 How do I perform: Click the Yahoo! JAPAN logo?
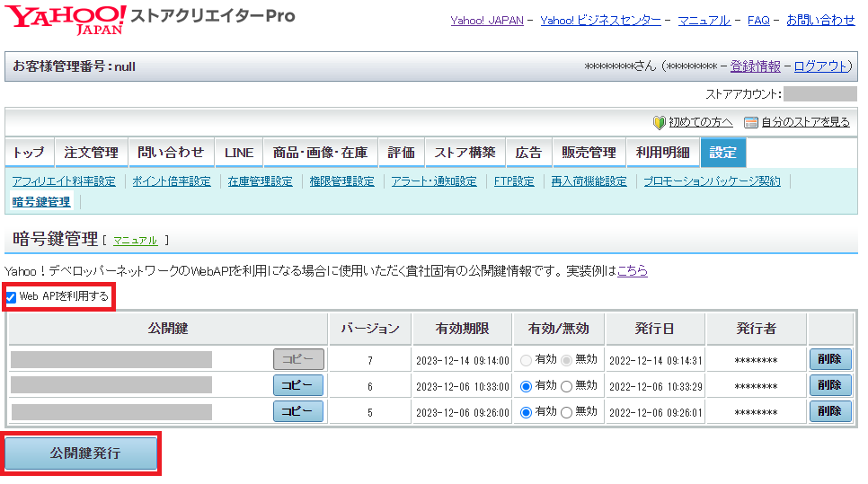coord(66,20)
